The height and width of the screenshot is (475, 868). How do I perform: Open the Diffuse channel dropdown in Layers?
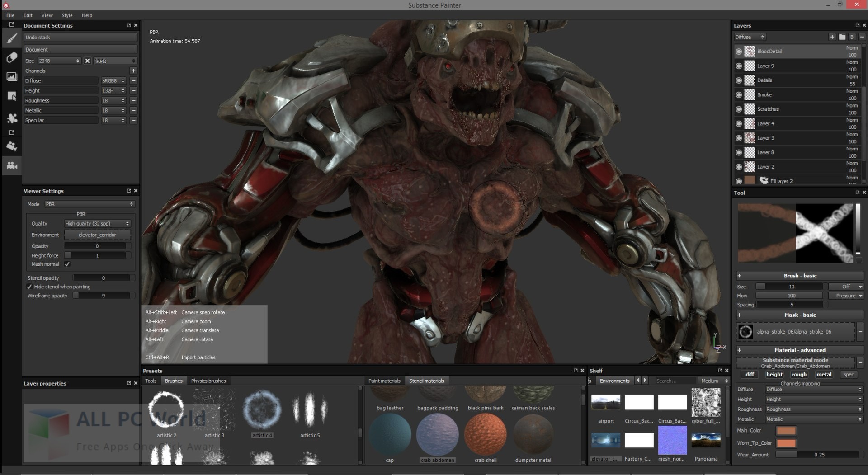tap(750, 37)
